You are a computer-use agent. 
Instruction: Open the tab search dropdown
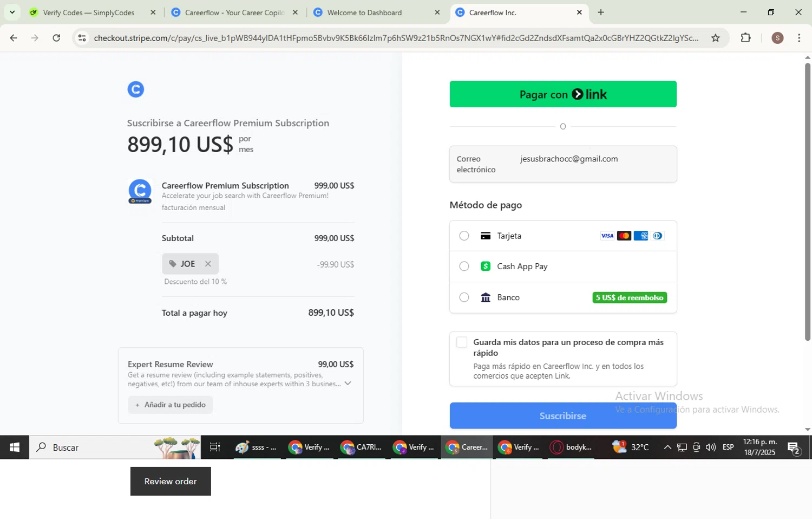pos(12,12)
